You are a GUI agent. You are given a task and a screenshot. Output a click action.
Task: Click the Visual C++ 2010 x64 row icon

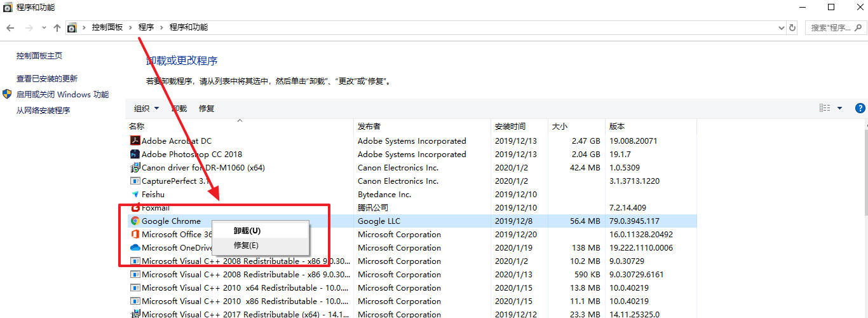coord(135,288)
